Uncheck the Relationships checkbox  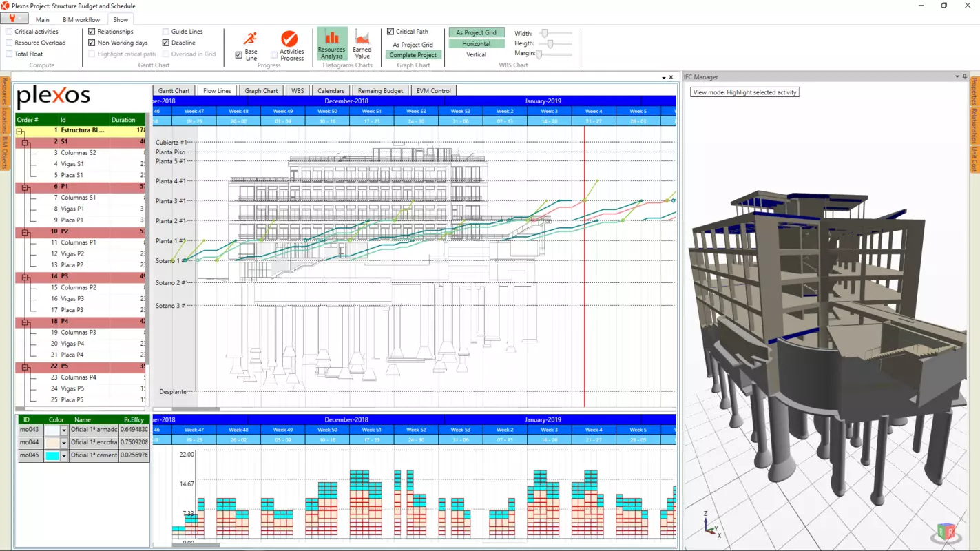(92, 32)
